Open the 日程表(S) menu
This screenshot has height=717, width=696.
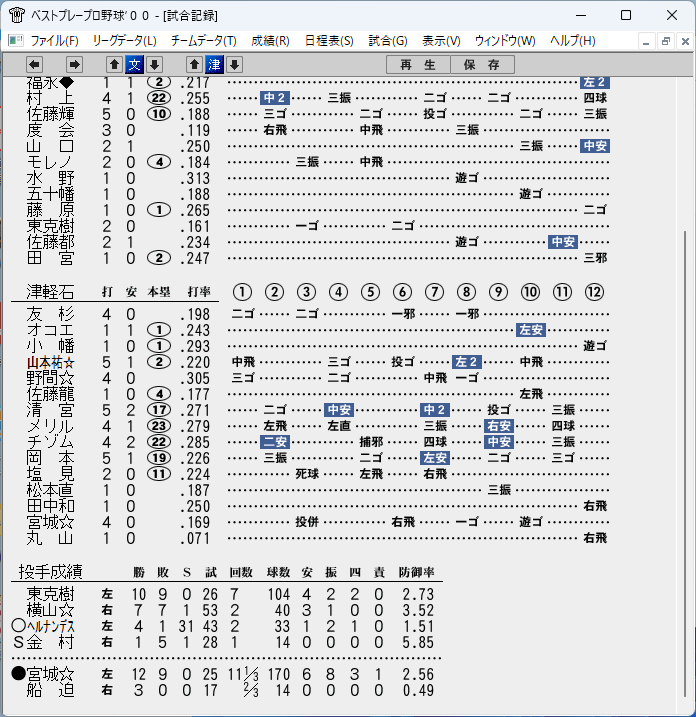pos(329,41)
